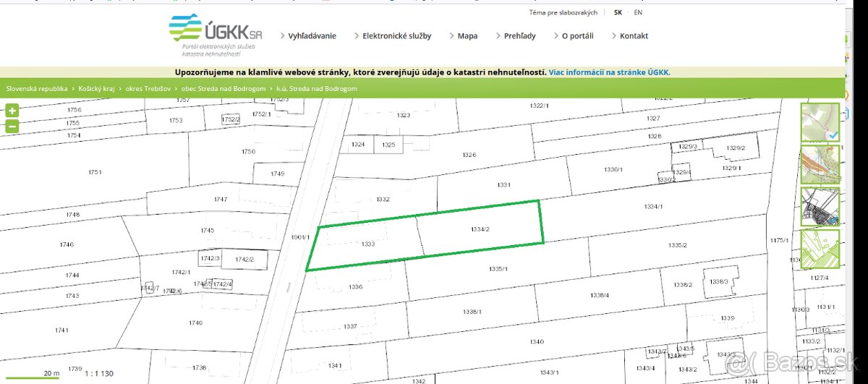This screenshot has height=384, width=868.
Task: Zoom in the cadastral map
Action: [x=12, y=111]
